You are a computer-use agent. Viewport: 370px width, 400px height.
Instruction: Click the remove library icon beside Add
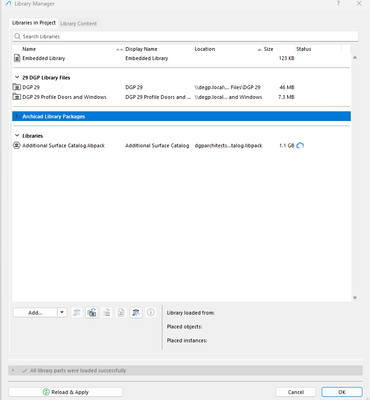[77, 312]
